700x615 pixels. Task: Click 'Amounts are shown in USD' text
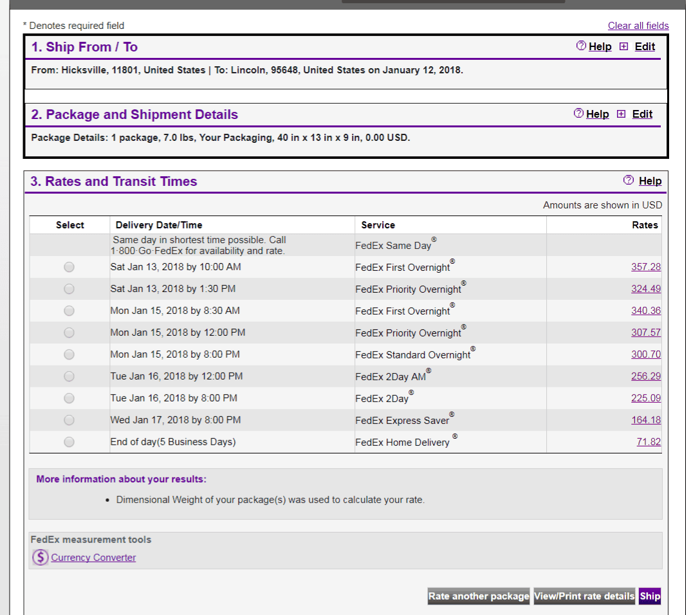602,205
